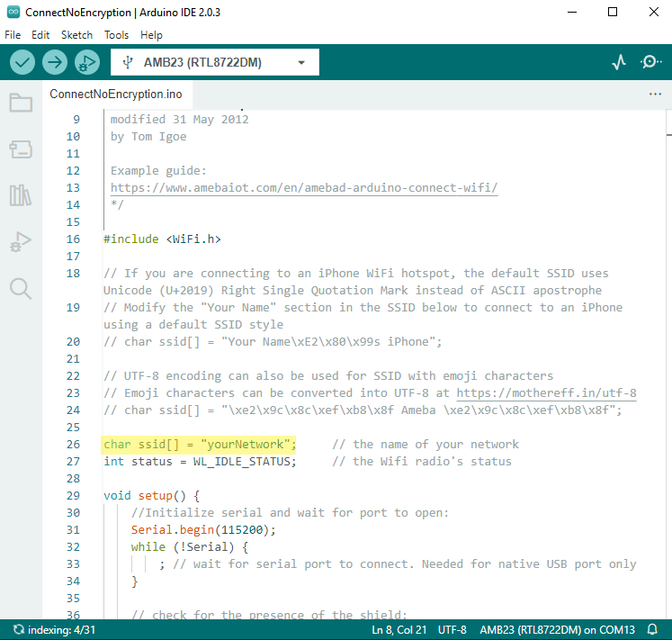Click the editor vertical scrollbar
Viewport: 672px width, 640px height.
coord(668,365)
